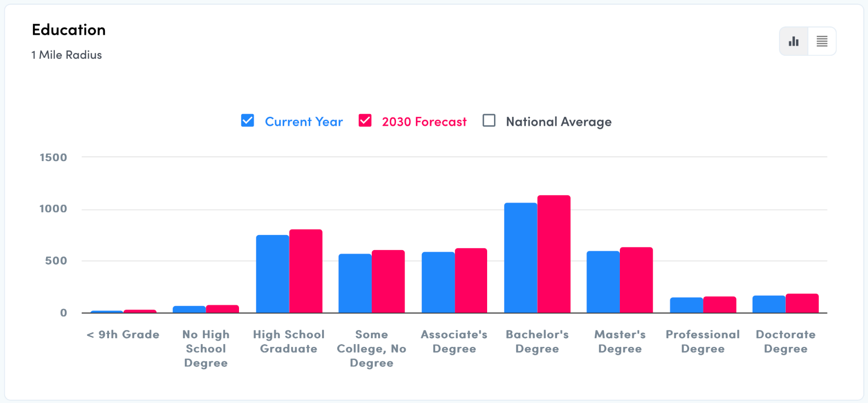Viewport: 868px width, 403px height.
Task: Select the blue Professional Degree bar
Action: [686, 305]
